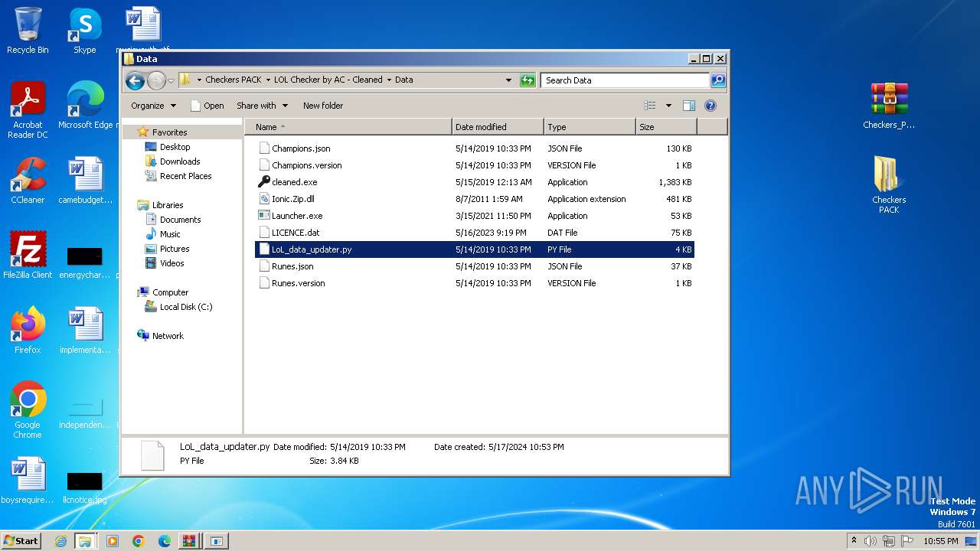Open the Organize menu
The height and width of the screenshot is (551, 980).
pyautogui.click(x=153, y=106)
